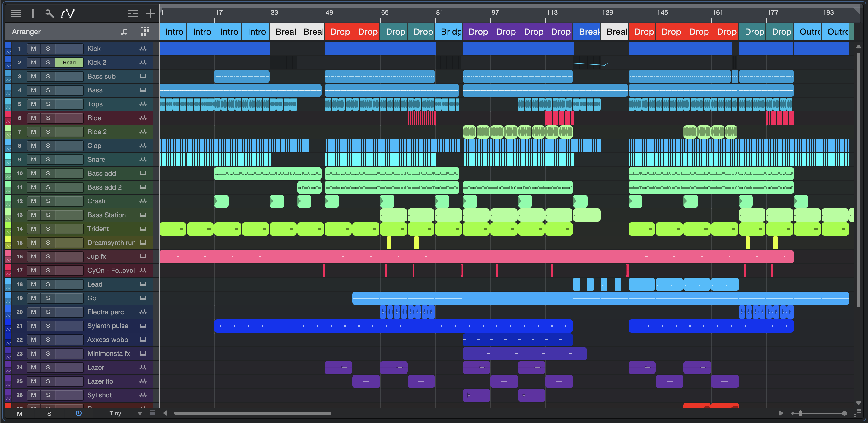Click the Minimonsta fx keyboard icon

click(x=143, y=353)
